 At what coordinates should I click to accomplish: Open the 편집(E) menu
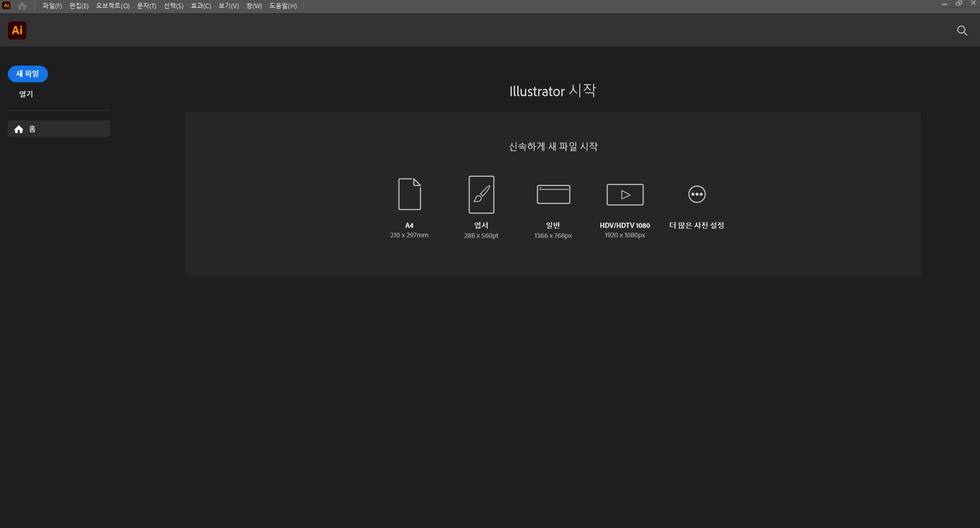tap(79, 6)
